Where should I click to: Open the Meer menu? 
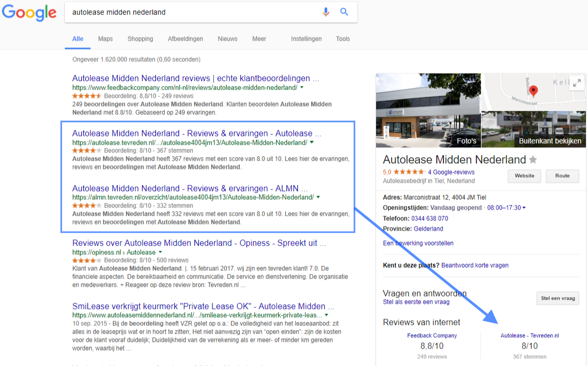[x=259, y=39]
